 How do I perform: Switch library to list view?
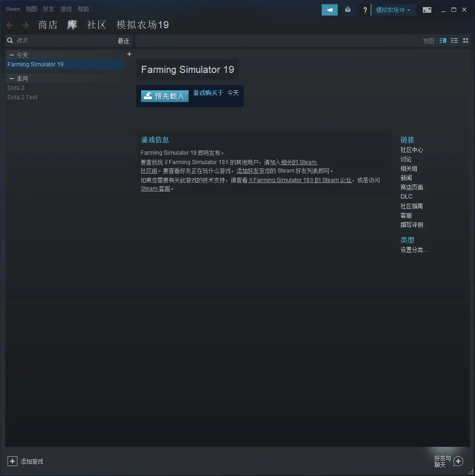click(x=454, y=40)
